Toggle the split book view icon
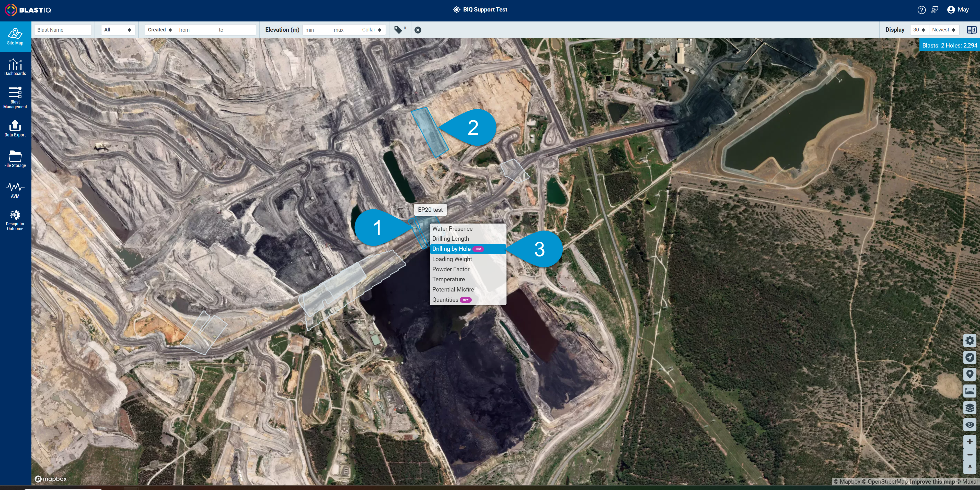Image resolution: width=980 pixels, height=490 pixels. tap(972, 30)
